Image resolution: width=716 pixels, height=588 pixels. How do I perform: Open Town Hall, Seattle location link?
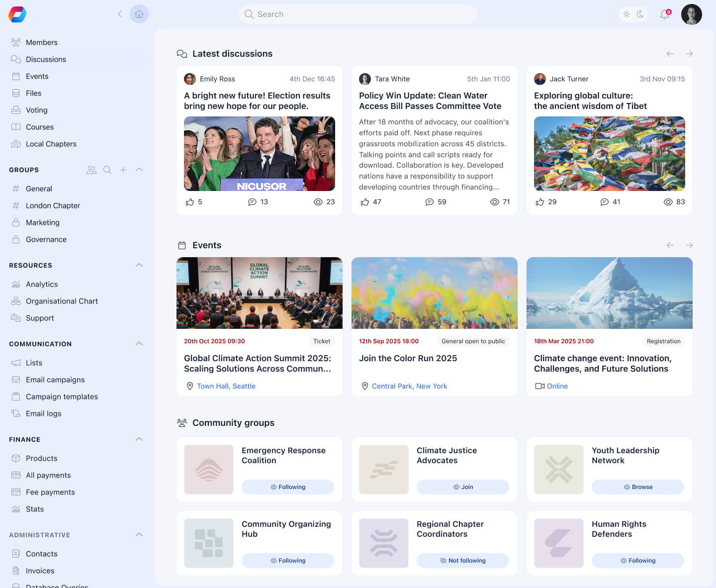[x=226, y=386]
